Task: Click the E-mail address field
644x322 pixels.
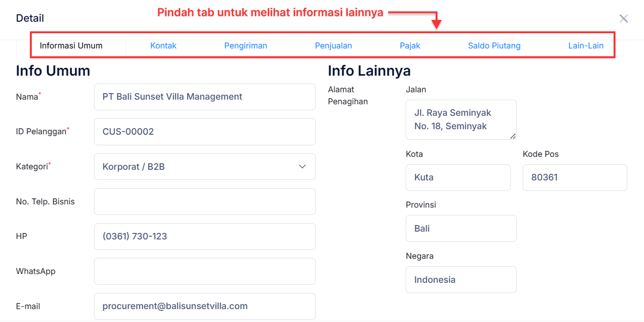Action: pyautogui.click(x=205, y=306)
